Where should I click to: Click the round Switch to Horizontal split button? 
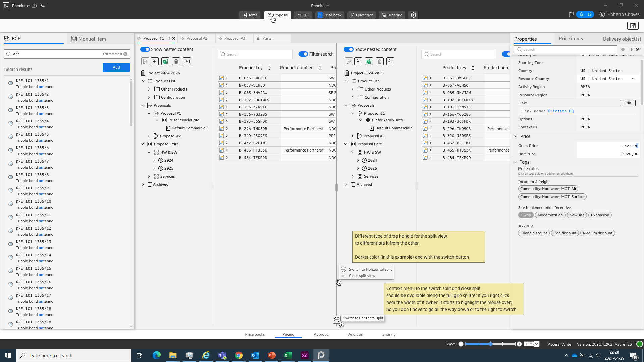click(337, 319)
